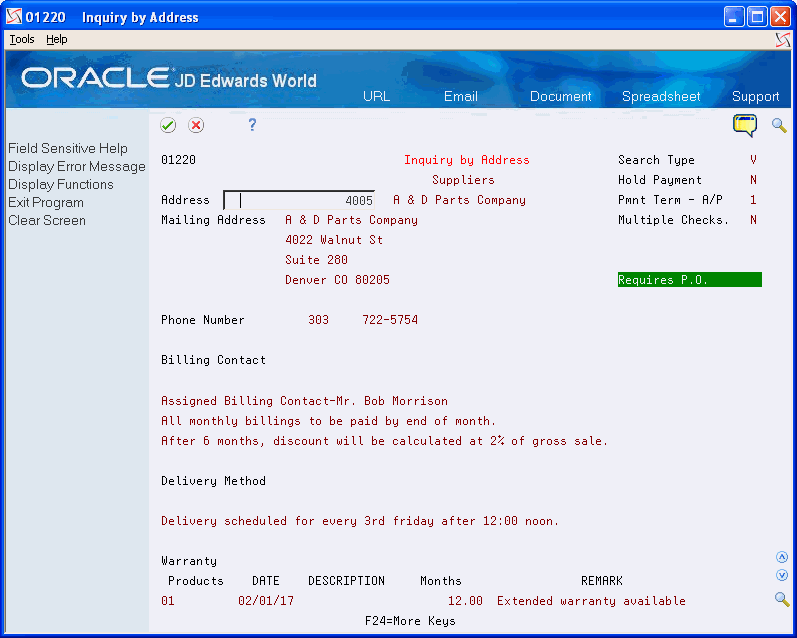Click 'Denver CO 80205' line
The width and height of the screenshot is (797, 638).
pyautogui.click(x=337, y=280)
